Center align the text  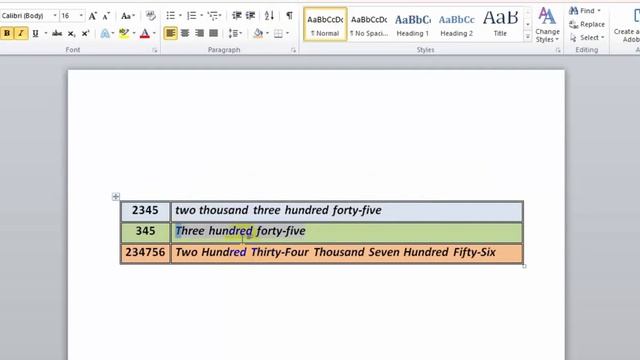point(185,33)
